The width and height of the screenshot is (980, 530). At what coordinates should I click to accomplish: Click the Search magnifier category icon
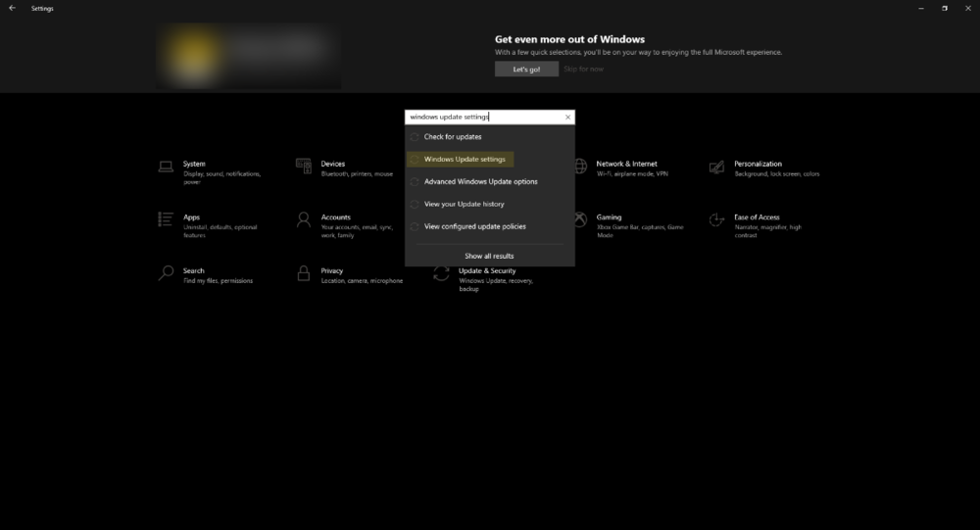(x=166, y=274)
